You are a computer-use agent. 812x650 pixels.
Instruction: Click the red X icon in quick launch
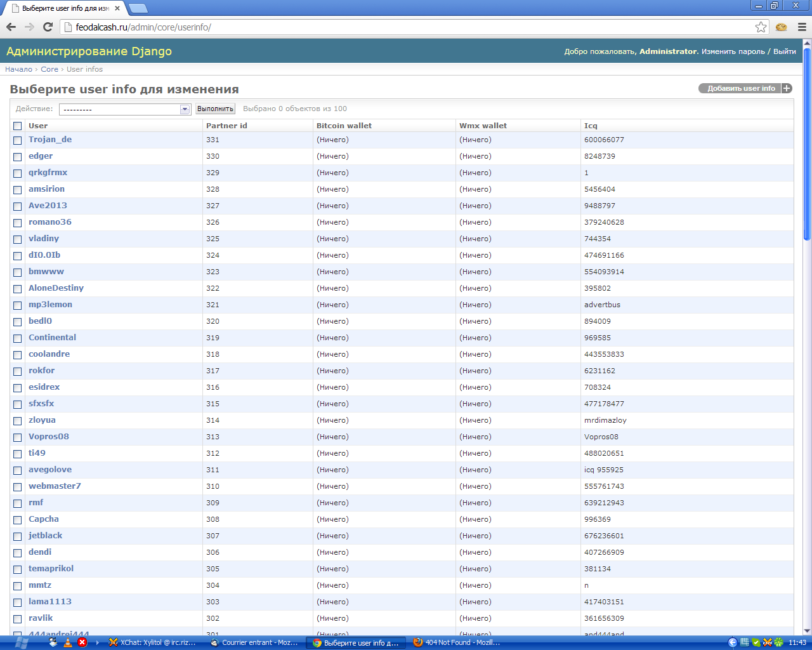(x=82, y=642)
